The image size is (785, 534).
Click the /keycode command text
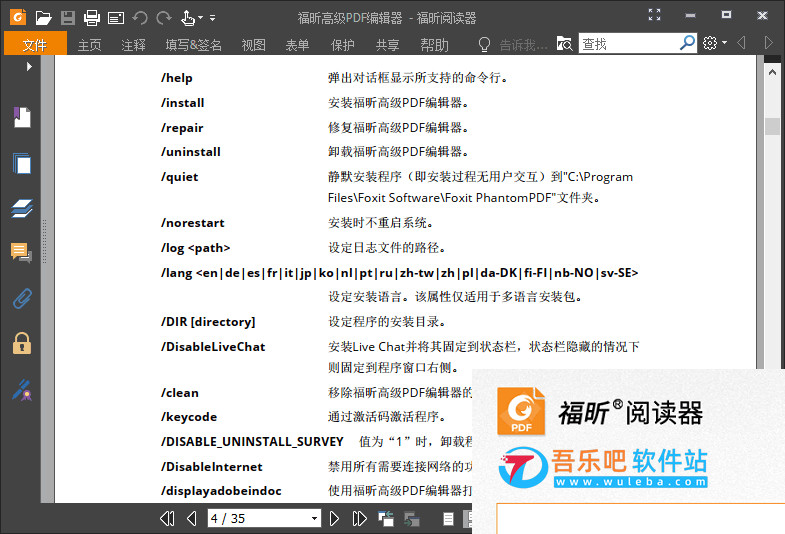(x=189, y=417)
